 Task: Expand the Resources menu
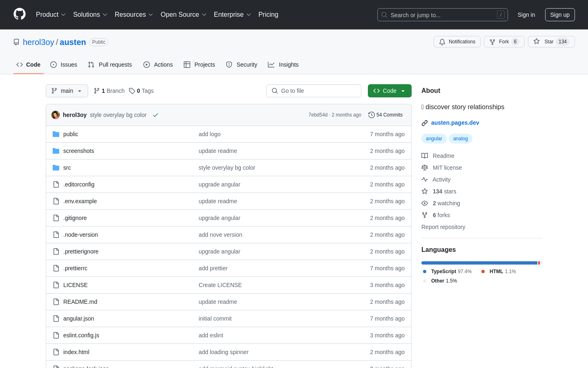[x=134, y=15]
